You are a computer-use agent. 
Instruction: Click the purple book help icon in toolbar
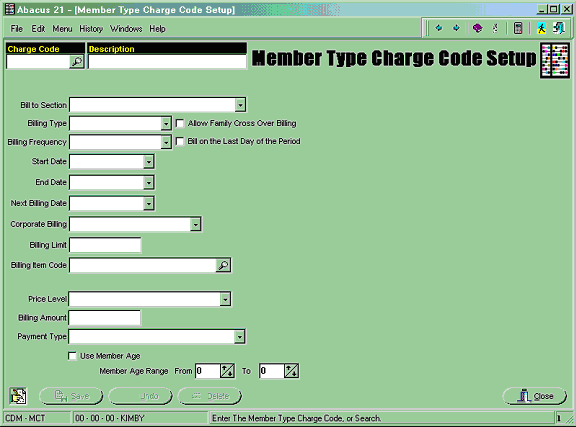(x=478, y=28)
